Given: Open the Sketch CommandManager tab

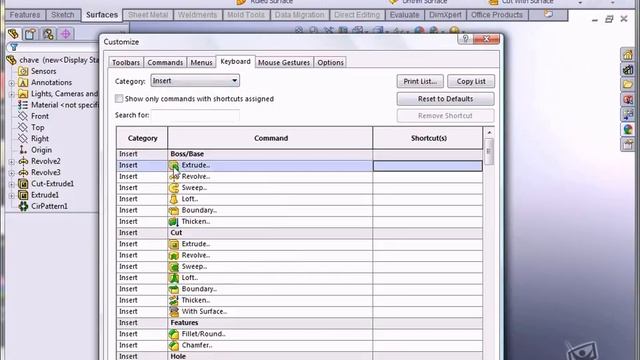Looking at the screenshot, I should pos(62,15).
